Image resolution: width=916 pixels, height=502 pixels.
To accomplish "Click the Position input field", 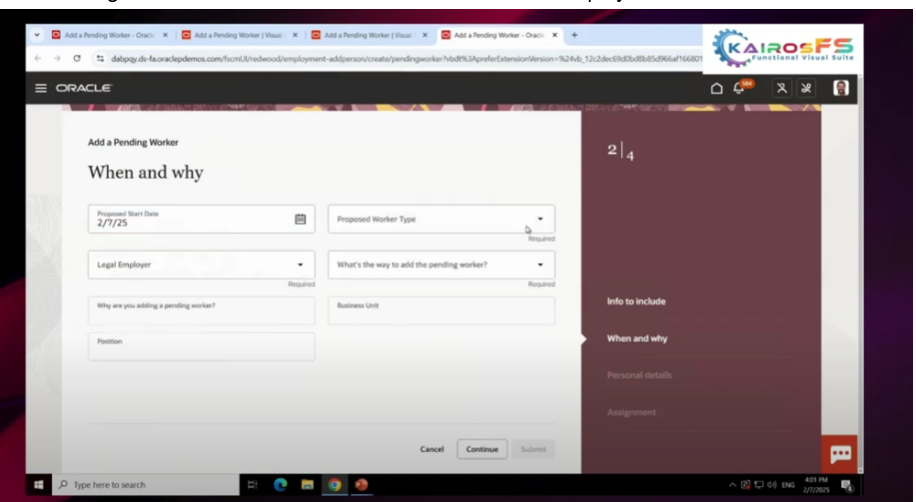I will (201, 346).
